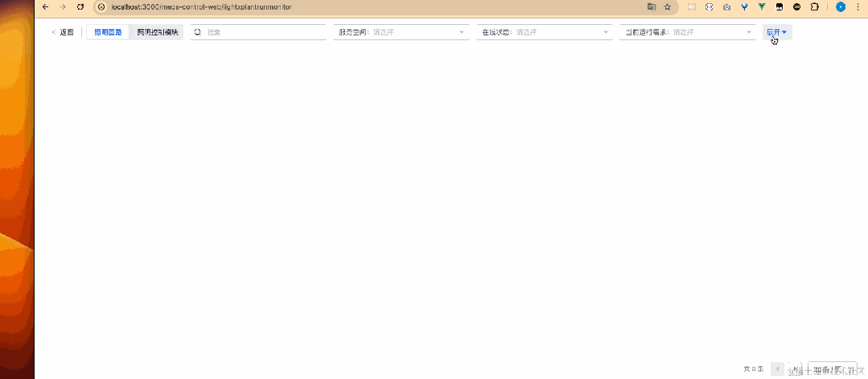
Task: Open the Chrome three-dot menu
Action: coord(858,7)
